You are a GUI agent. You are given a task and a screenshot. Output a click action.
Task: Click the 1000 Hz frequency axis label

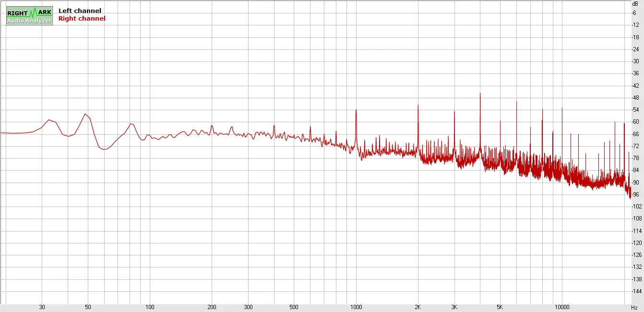(x=356, y=307)
